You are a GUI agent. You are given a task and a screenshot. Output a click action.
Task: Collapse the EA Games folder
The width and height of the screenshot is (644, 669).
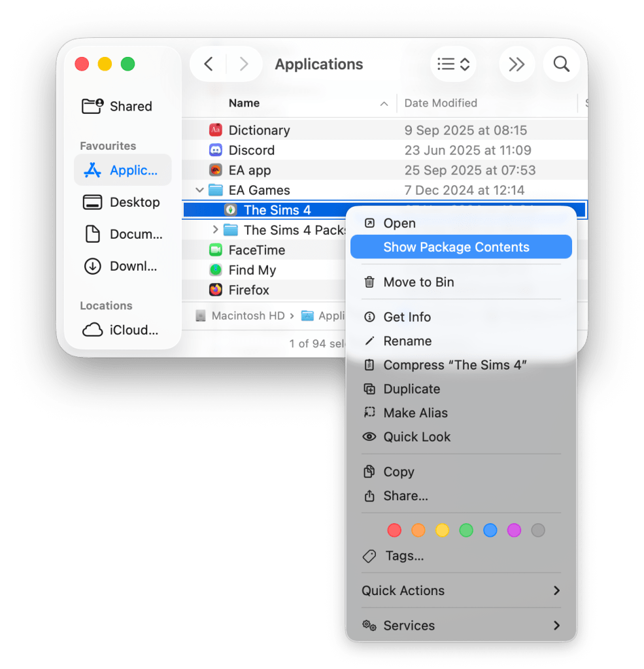pyautogui.click(x=199, y=190)
